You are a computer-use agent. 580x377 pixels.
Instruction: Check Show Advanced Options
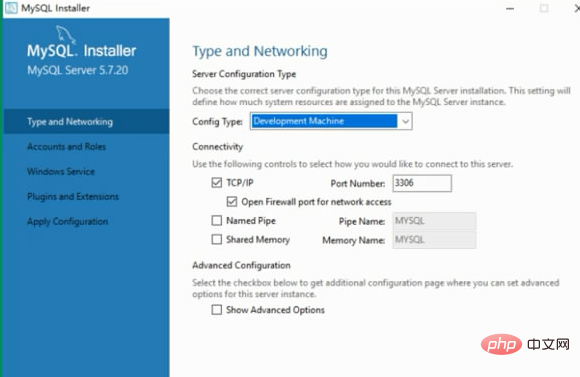pyautogui.click(x=217, y=310)
